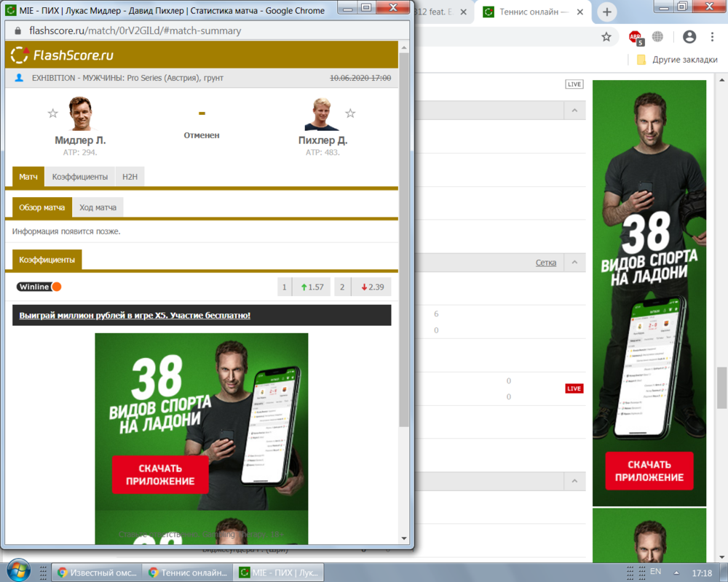Collapse the section with the chevron beside Сетка
Viewport: 728px width, 582px height.
coord(574,262)
